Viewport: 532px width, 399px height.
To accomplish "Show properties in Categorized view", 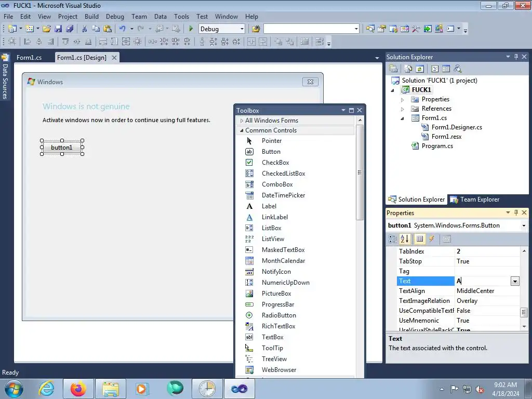I will coord(393,239).
